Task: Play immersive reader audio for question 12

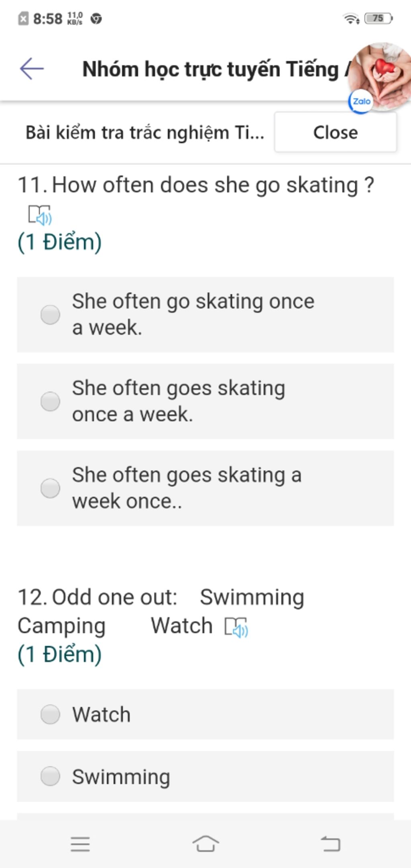Action: 236,627
